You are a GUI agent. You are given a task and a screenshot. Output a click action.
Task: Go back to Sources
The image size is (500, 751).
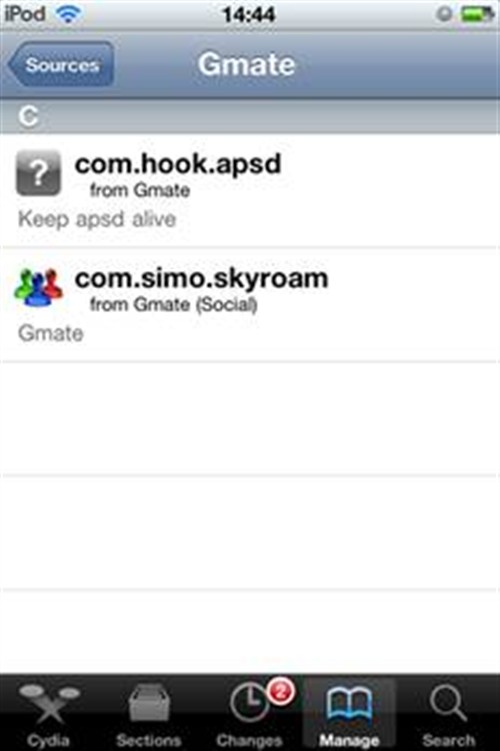pos(61,64)
